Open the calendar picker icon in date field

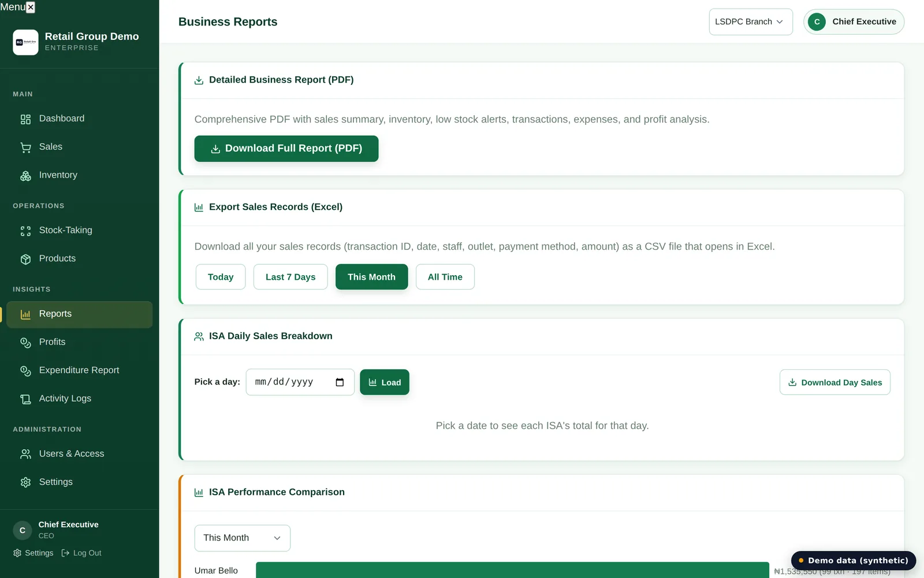pyautogui.click(x=340, y=382)
